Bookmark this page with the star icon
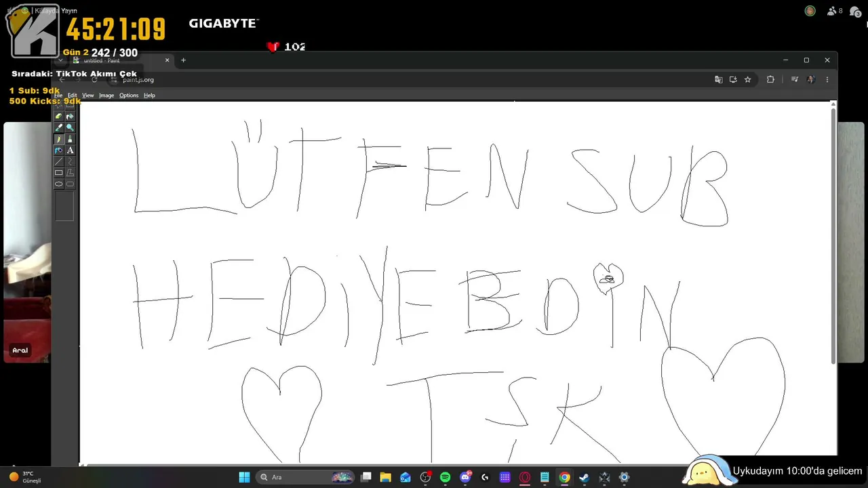The height and width of the screenshot is (488, 868). coord(748,79)
